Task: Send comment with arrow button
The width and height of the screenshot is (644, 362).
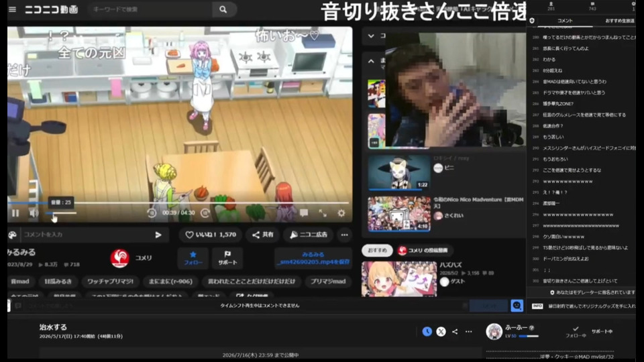Action: [x=158, y=235]
